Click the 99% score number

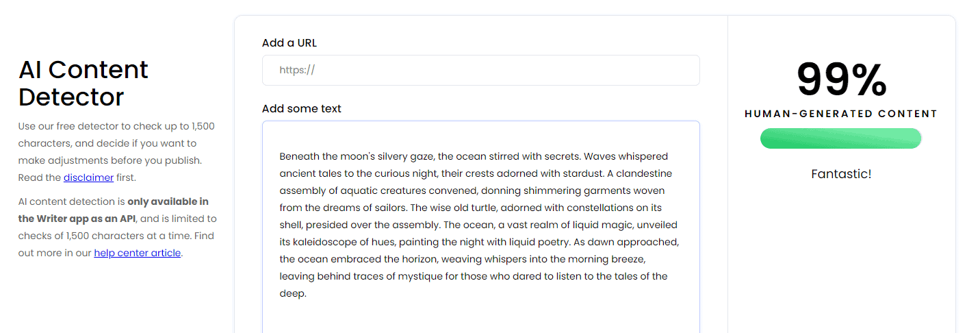click(841, 80)
